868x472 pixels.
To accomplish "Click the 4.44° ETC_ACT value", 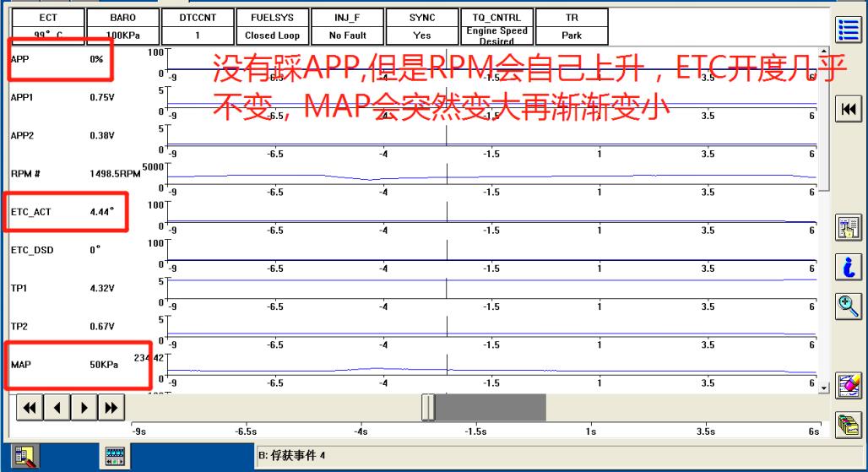I will 102,212.
